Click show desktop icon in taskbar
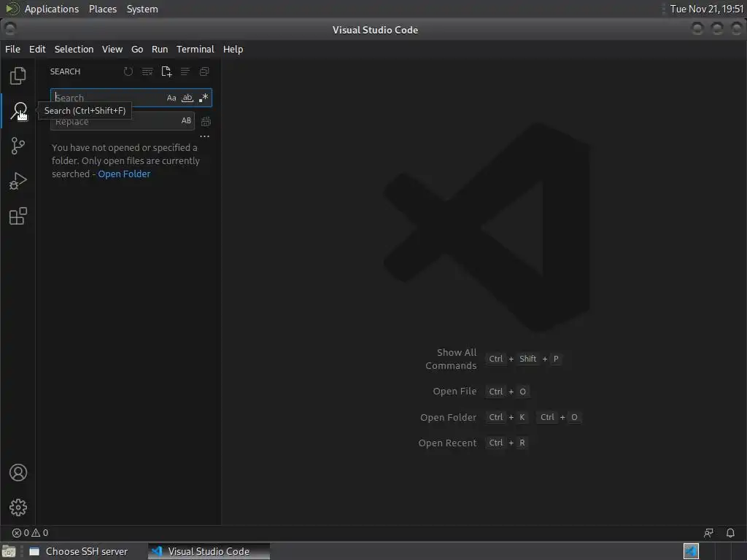Screen dimensions: 747x560 coord(9,551)
